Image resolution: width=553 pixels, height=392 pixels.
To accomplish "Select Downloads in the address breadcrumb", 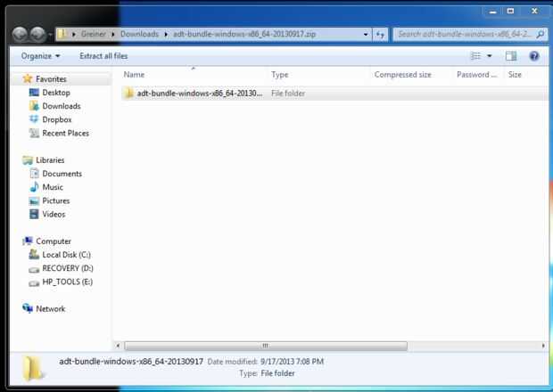I will coord(139,34).
